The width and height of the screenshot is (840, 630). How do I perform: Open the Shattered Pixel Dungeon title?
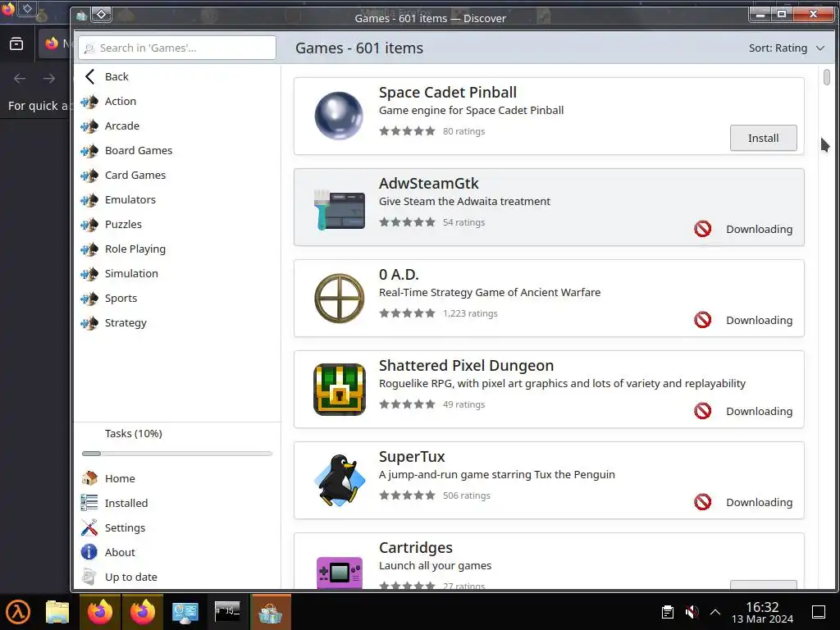click(x=466, y=365)
